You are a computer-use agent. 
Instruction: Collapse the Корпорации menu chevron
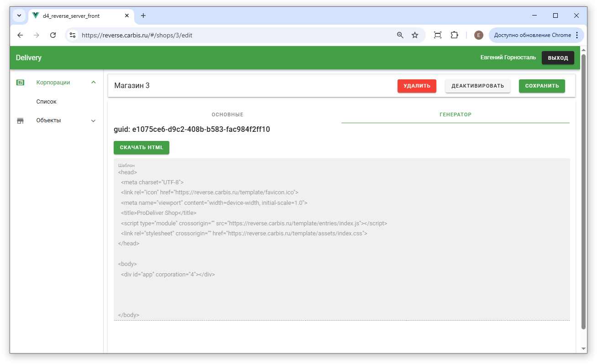pyautogui.click(x=94, y=83)
